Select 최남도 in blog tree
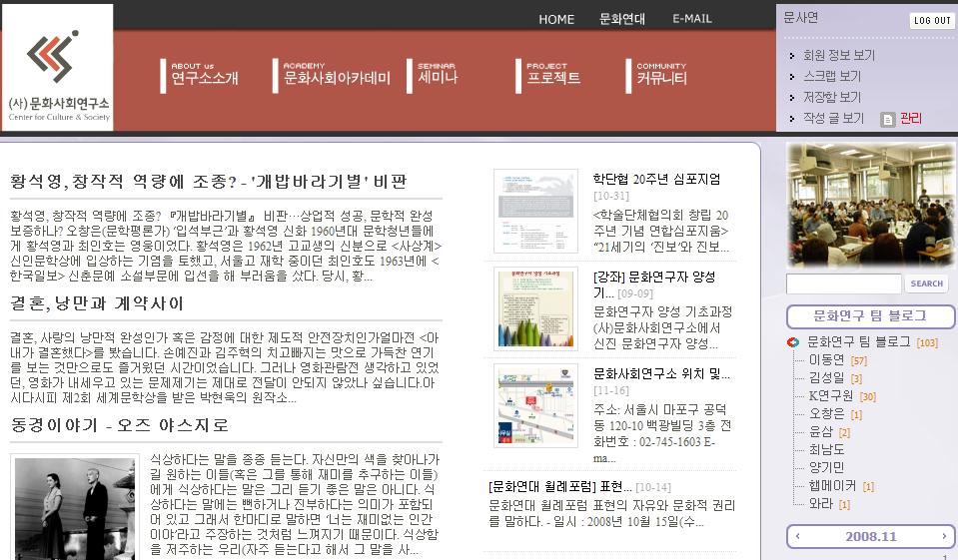958x560 pixels. (827, 450)
